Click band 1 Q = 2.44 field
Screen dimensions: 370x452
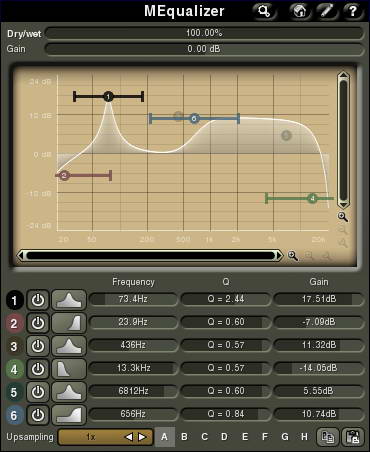(x=226, y=299)
